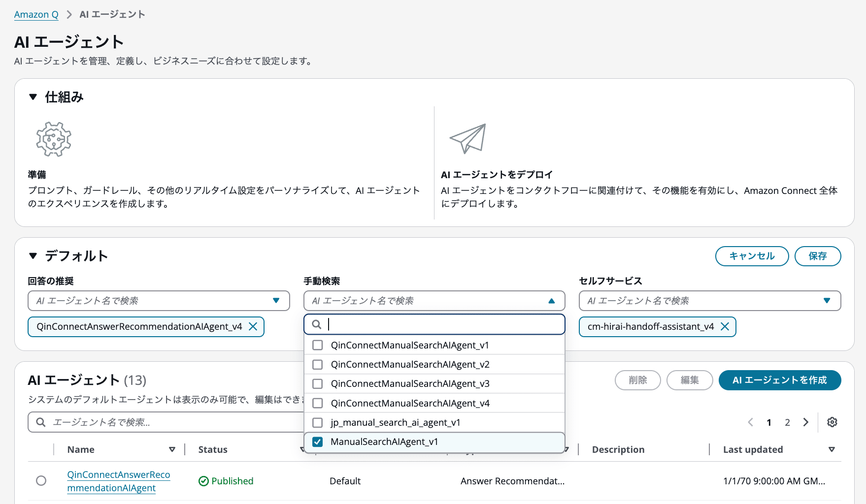Image resolution: width=866 pixels, height=504 pixels.
Task: Remove cm-hirai-handoff-assistant_v4 tag with X
Action: pos(725,326)
